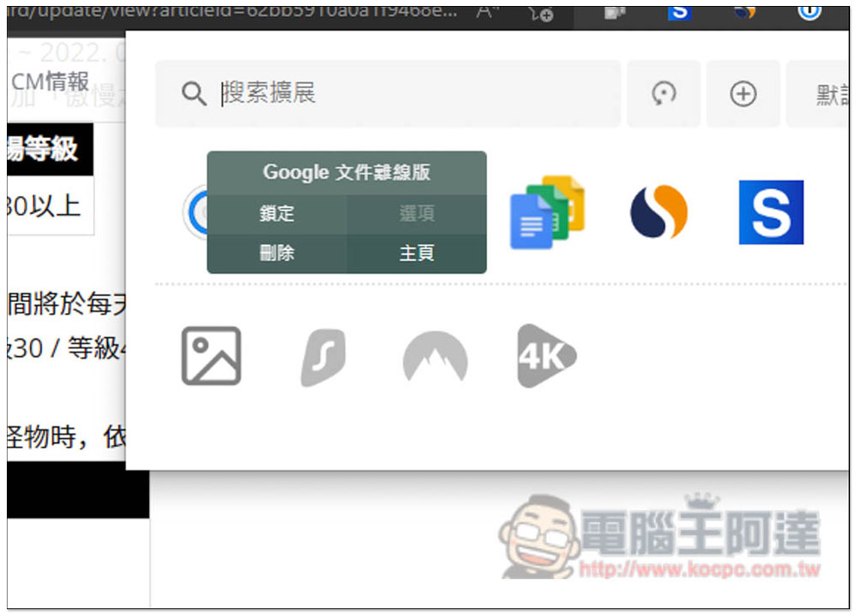Click the Google 文件離線版 menu title
This screenshot has height=616, width=856.
pyautogui.click(x=347, y=173)
